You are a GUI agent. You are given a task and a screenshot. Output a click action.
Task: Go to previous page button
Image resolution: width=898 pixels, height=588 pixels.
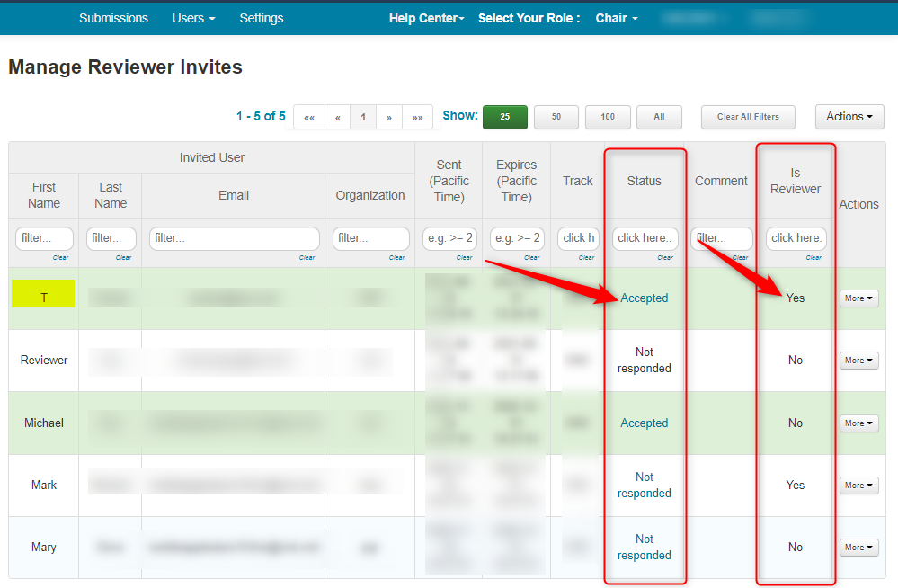pos(338,117)
